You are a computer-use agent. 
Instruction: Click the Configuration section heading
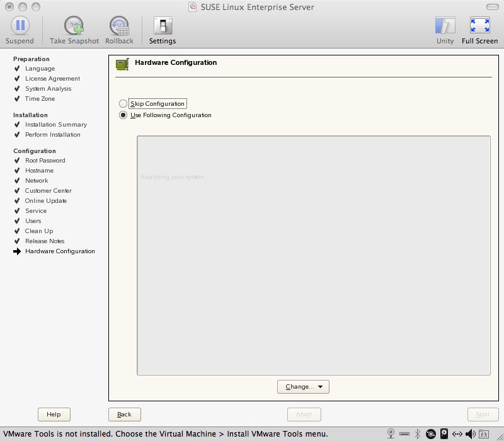[35, 151]
